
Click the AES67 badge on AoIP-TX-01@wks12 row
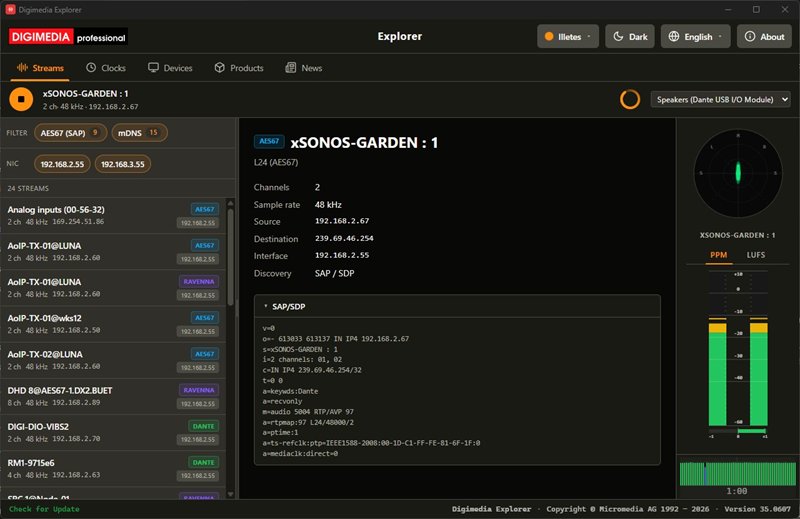click(205, 317)
